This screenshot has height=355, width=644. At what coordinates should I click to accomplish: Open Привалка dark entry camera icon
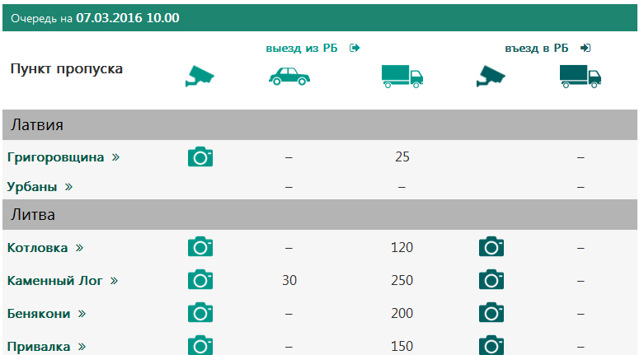(491, 345)
